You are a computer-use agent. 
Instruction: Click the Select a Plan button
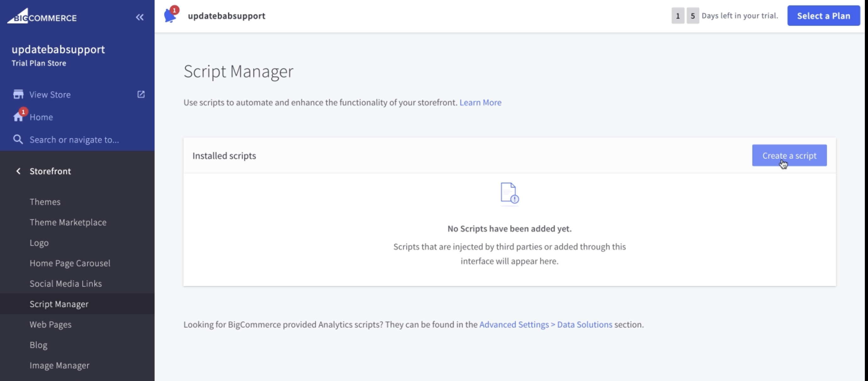[823, 15]
